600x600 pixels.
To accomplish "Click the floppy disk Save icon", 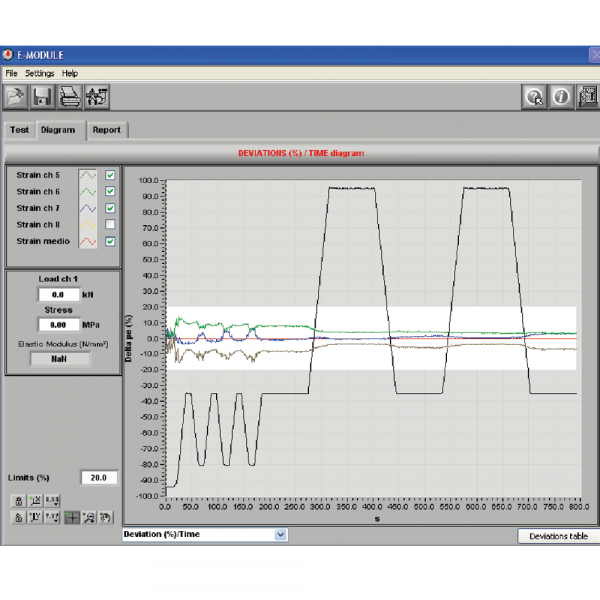I will [43, 97].
